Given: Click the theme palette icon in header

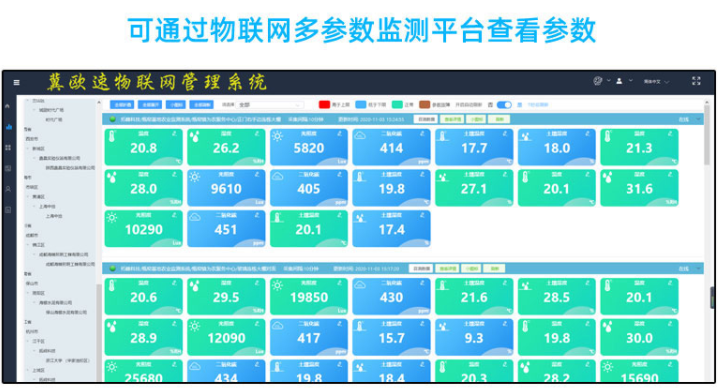Looking at the screenshot, I should click(597, 81).
